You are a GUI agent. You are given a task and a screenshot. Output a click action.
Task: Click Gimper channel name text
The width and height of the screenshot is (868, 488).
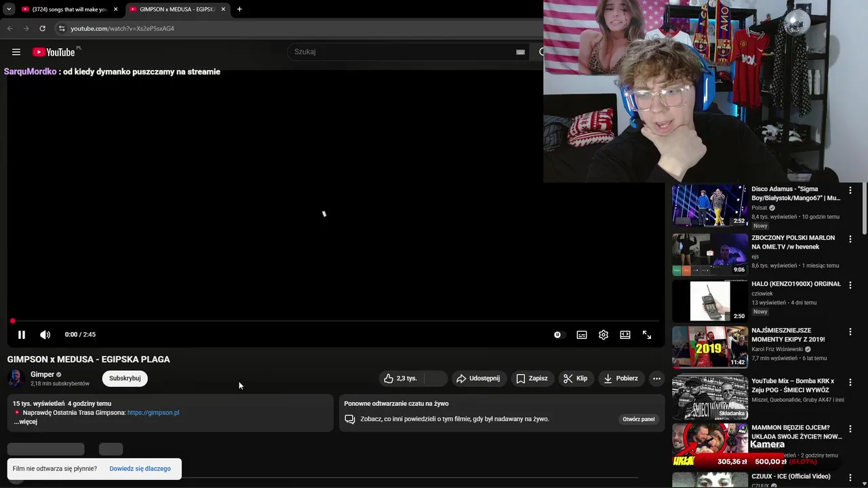pos(42,374)
